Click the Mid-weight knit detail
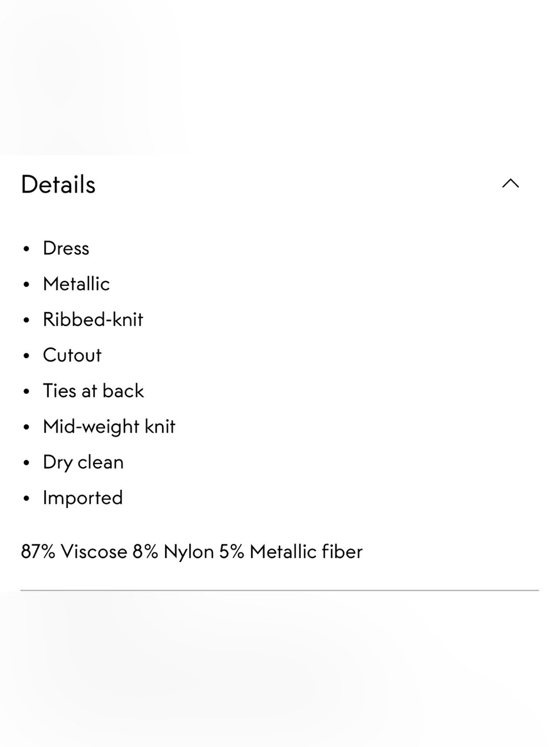The image size is (560, 747). click(109, 427)
